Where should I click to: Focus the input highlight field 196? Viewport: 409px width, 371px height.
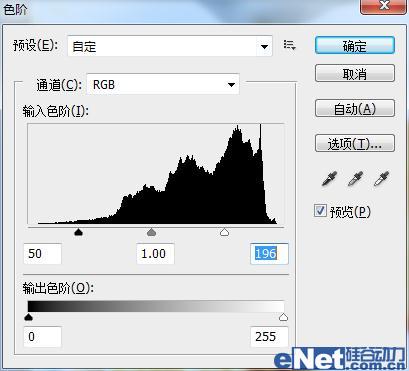point(269,254)
